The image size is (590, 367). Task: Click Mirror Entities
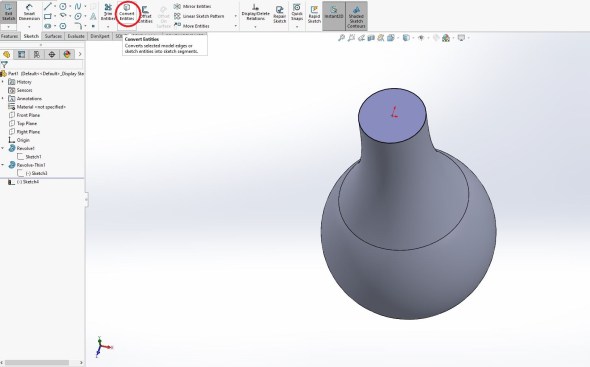pyautogui.click(x=193, y=6)
